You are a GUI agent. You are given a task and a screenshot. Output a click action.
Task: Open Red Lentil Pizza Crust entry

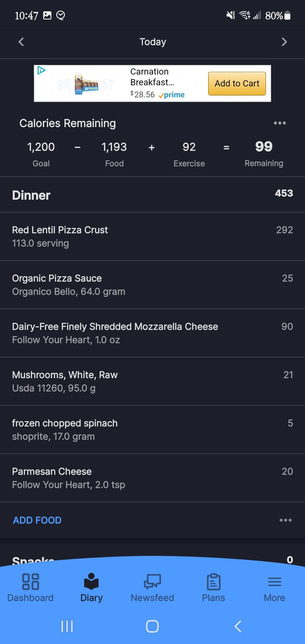coord(152,236)
